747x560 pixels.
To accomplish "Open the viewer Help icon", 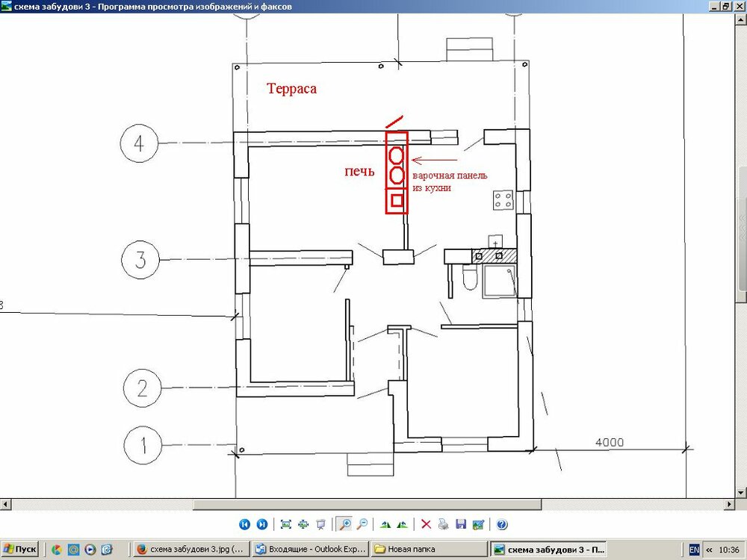I will pyautogui.click(x=502, y=524).
